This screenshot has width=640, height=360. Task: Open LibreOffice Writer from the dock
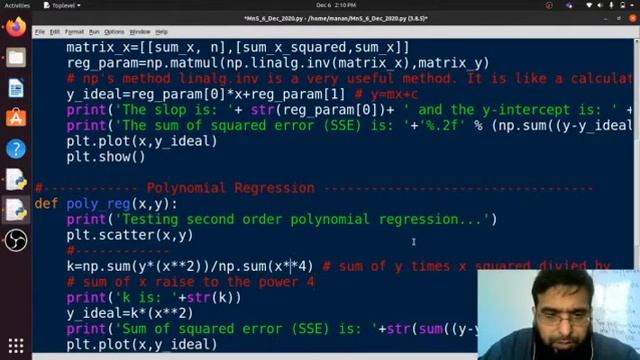[16, 88]
